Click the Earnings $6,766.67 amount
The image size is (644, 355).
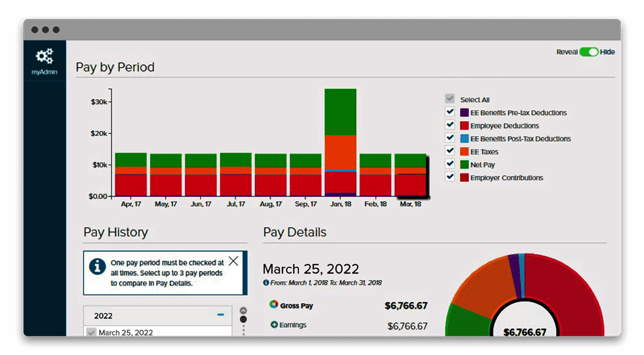point(407,326)
